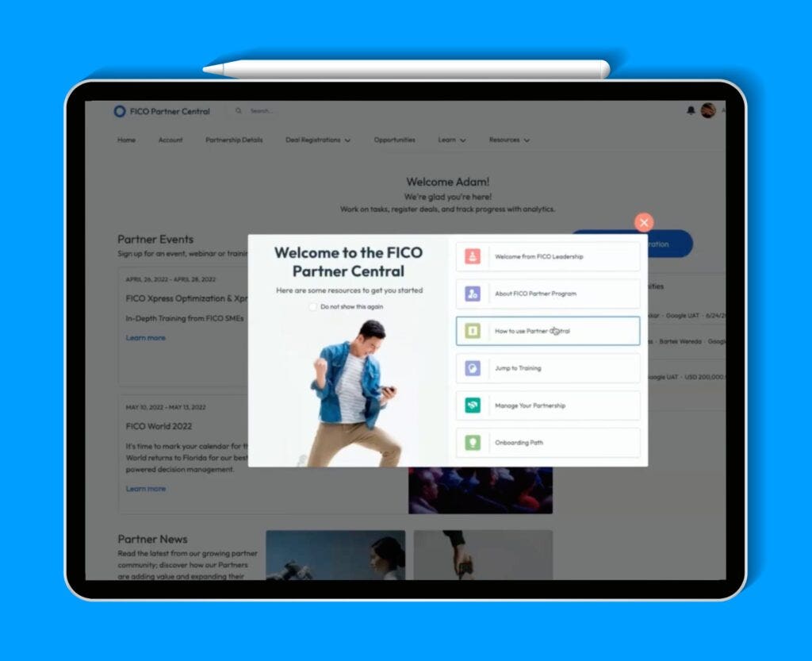Open 'Welcome from FICO Leadership' resource

click(548, 256)
